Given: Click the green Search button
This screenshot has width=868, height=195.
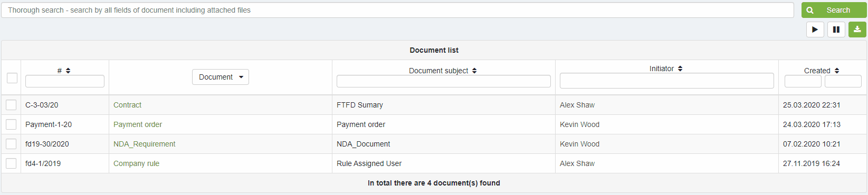Looking at the screenshot, I should click(x=834, y=10).
